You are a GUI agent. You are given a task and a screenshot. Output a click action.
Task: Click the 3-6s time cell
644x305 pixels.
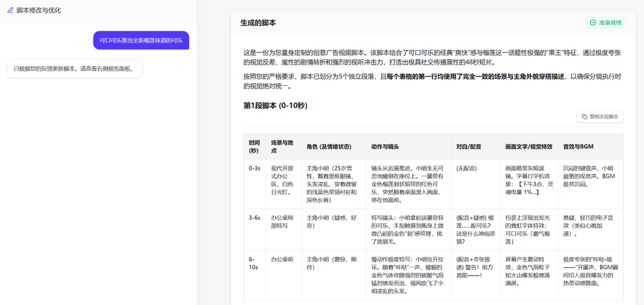pyautogui.click(x=254, y=229)
